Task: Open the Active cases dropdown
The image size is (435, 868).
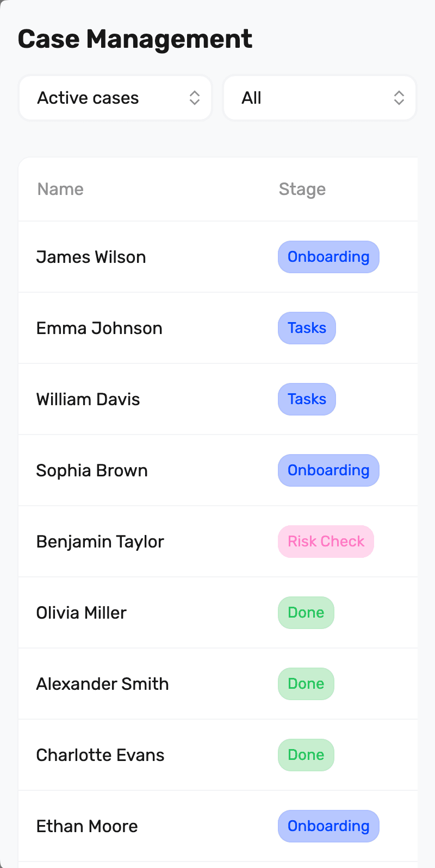Action: coord(115,98)
